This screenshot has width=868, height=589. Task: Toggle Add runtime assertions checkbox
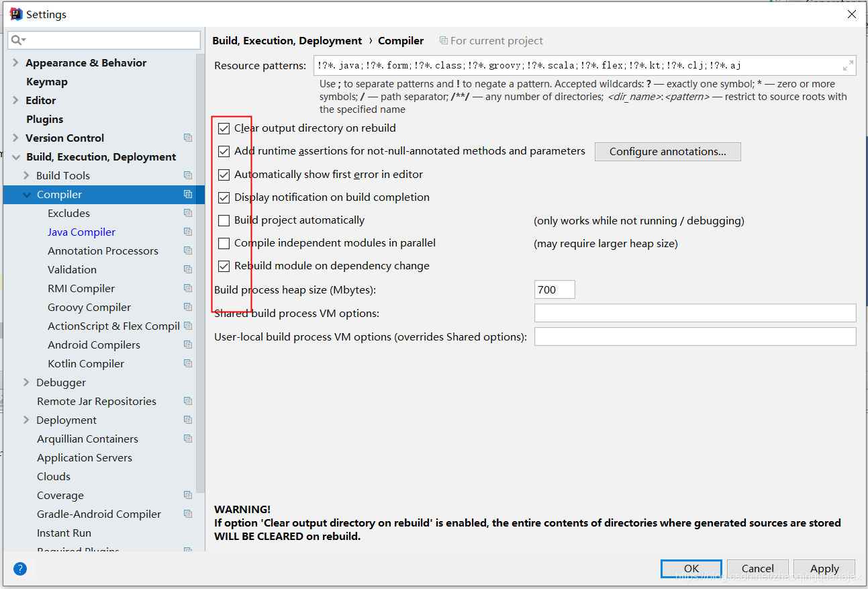click(224, 151)
